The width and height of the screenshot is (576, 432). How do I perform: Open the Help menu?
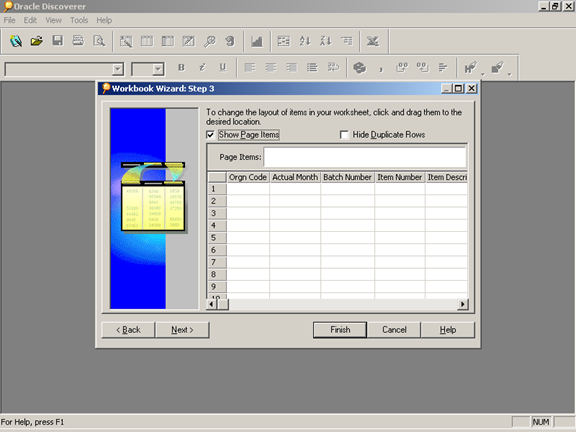tap(104, 20)
